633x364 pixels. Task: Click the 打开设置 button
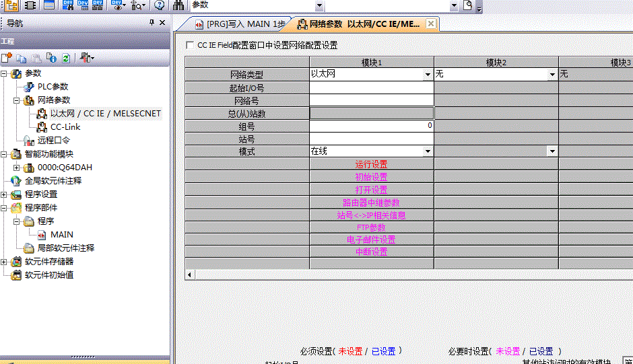click(371, 190)
